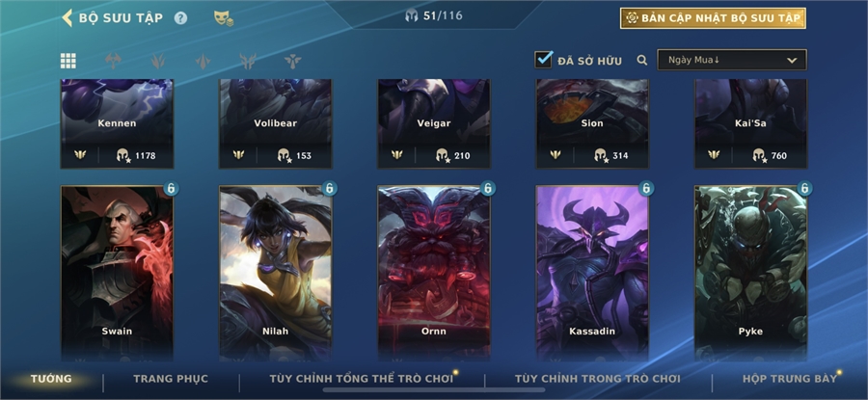Select the all-roles grid filter icon

[68, 61]
